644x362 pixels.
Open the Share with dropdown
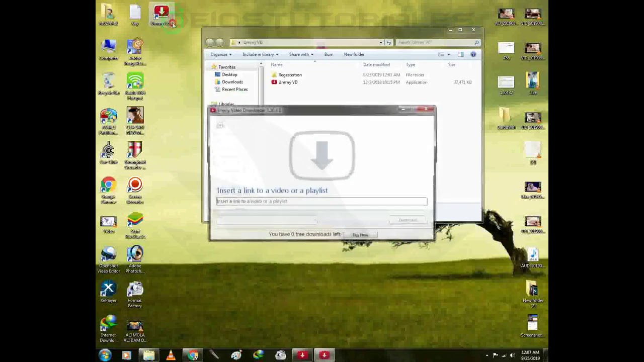[301, 54]
